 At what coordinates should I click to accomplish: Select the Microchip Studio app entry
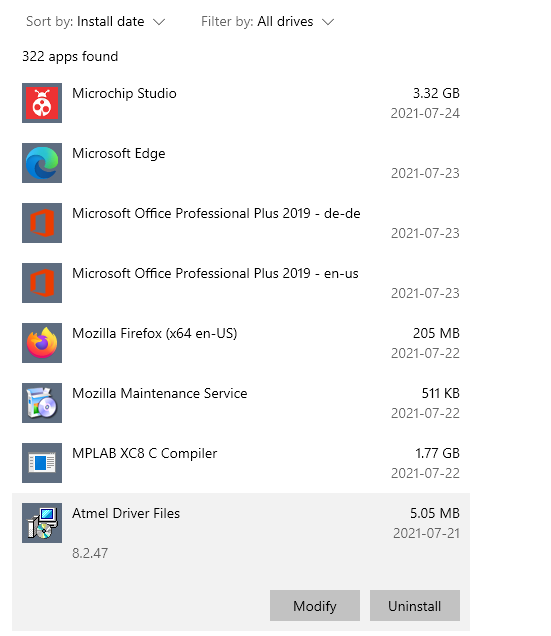click(241, 103)
